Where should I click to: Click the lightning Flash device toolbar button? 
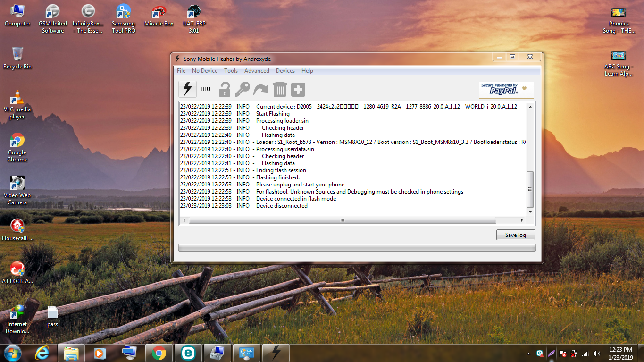[188, 89]
